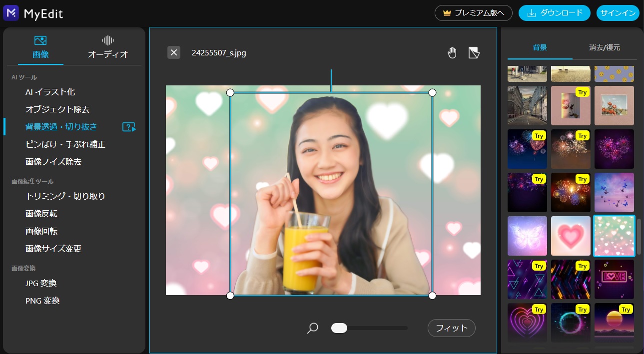
Task: Toggle the before/after compare icon
Action: (474, 52)
